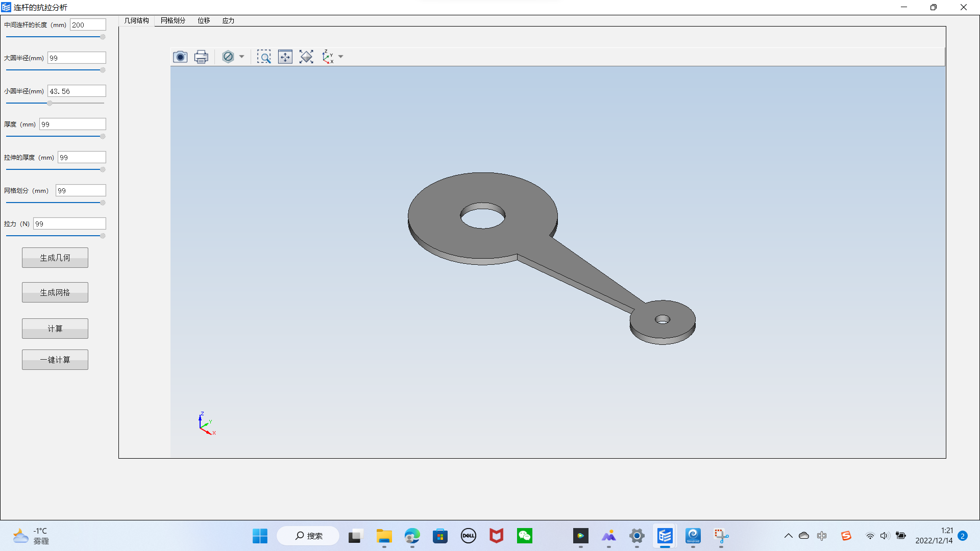Open the weather widget showing -1°C
The height and width of the screenshot is (551, 980).
tap(31, 536)
